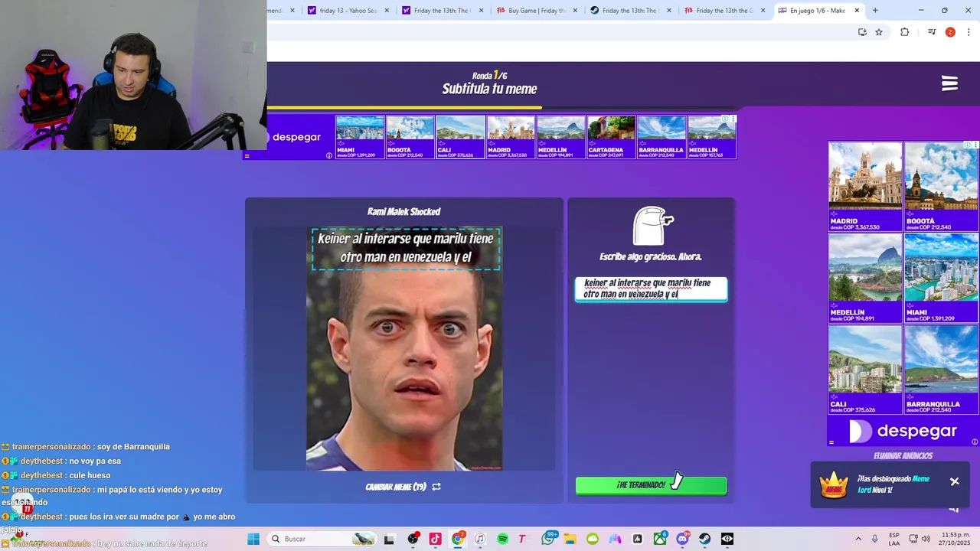Open the Windows Start menu

pyautogui.click(x=253, y=539)
